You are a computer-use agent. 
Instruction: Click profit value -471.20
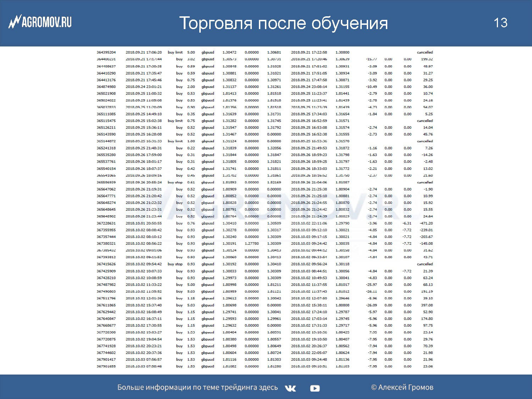coord(426,223)
